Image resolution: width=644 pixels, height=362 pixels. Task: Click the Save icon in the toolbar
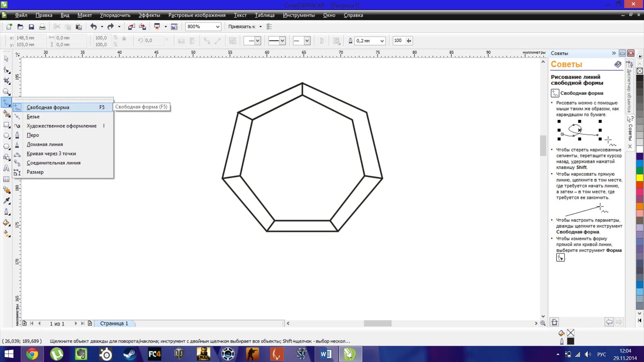pyautogui.click(x=31, y=27)
